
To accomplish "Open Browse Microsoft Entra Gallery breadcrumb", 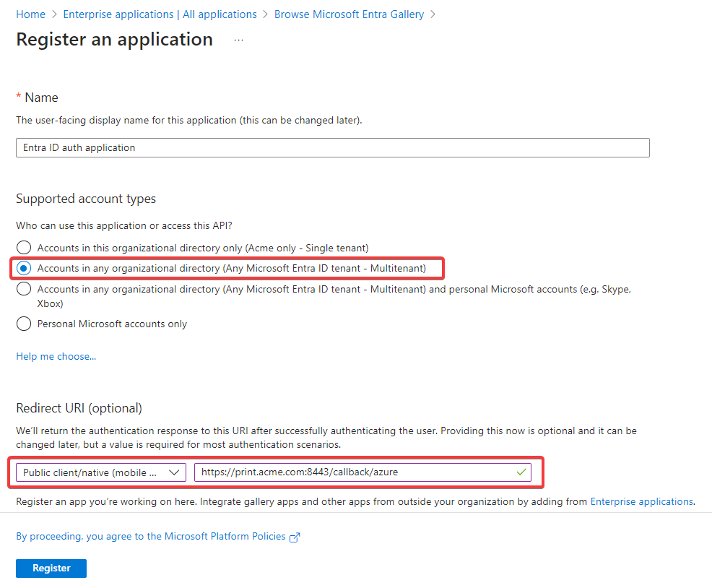I will pyautogui.click(x=349, y=14).
